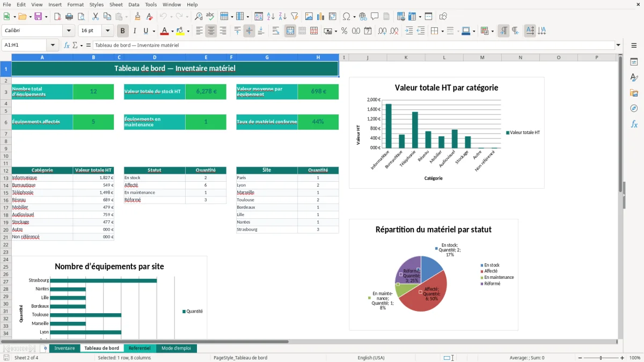Click the formula input field
Image resolution: width=644 pixels, height=362 pixels.
coord(353,45)
